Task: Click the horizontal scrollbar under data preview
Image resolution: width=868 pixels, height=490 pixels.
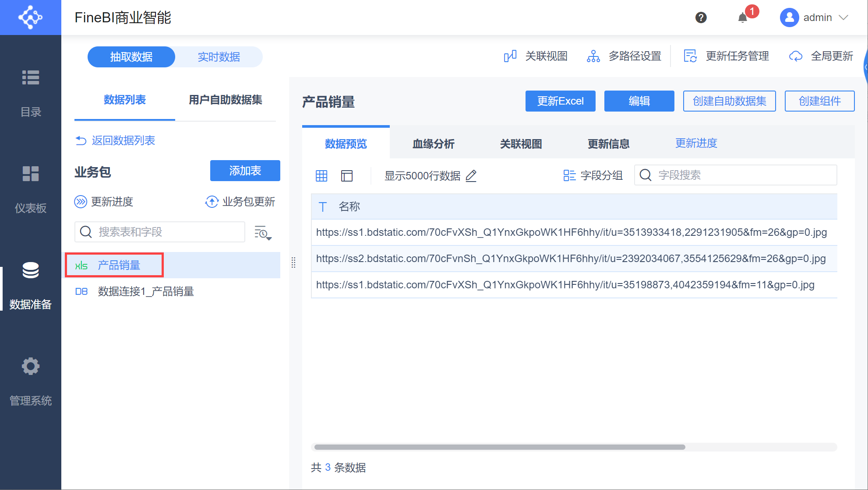Action: (499, 447)
